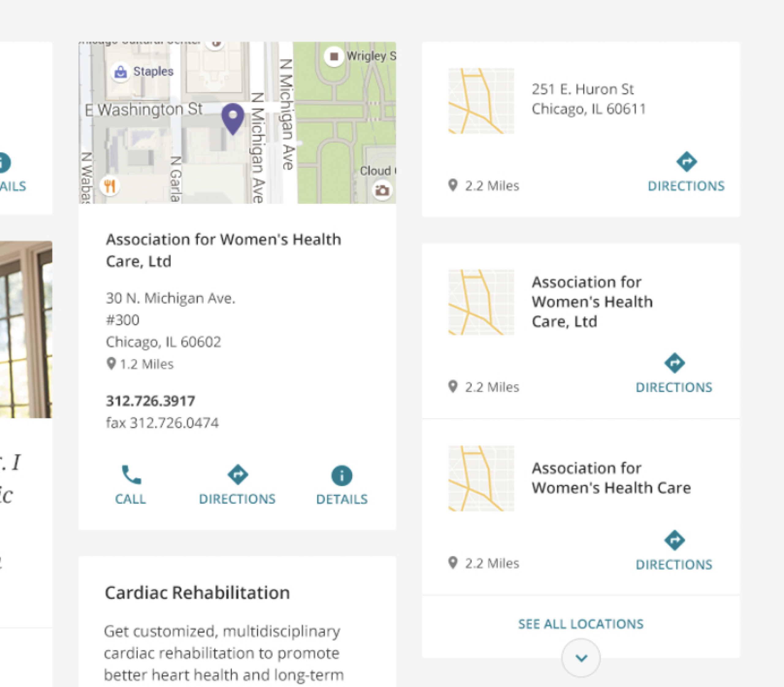Click the Association for Women's Health Care, Ltd title
This screenshot has width=784, height=687.
(x=224, y=250)
